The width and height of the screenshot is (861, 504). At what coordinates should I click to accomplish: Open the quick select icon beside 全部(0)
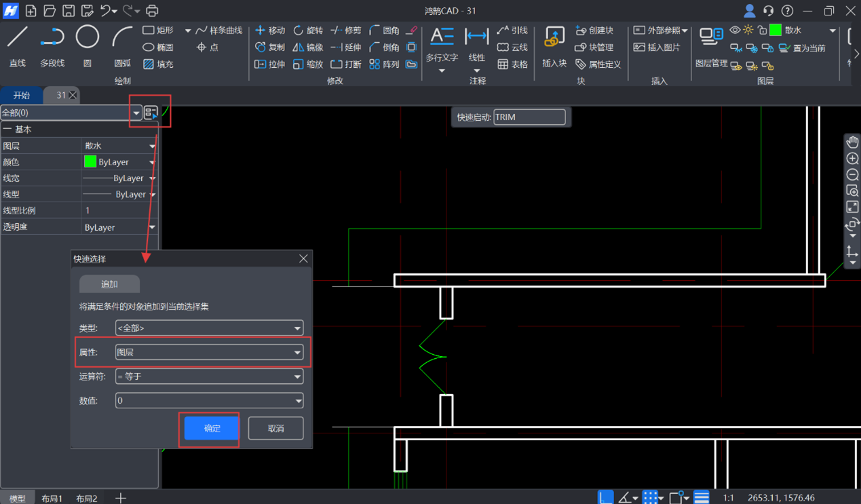pos(151,113)
